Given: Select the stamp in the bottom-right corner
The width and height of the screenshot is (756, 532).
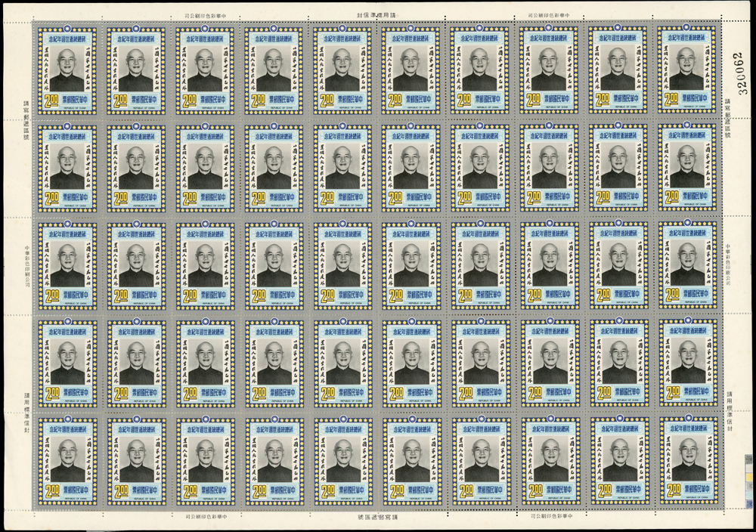Looking at the screenshot, I should tap(686, 461).
